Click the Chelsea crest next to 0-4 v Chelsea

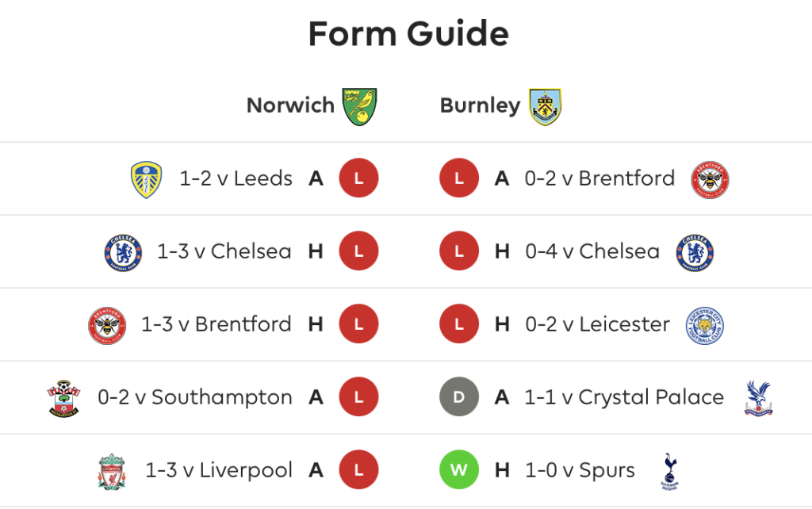click(695, 253)
